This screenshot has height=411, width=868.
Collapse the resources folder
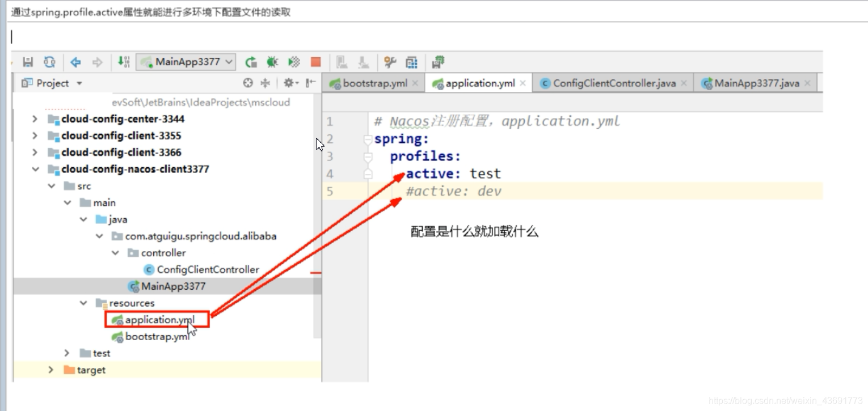click(x=83, y=303)
